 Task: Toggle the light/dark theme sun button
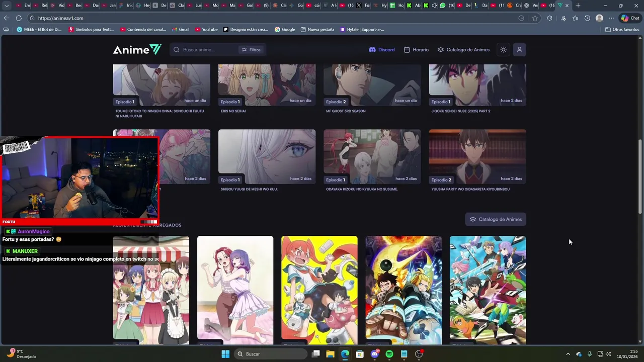point(503,50)
